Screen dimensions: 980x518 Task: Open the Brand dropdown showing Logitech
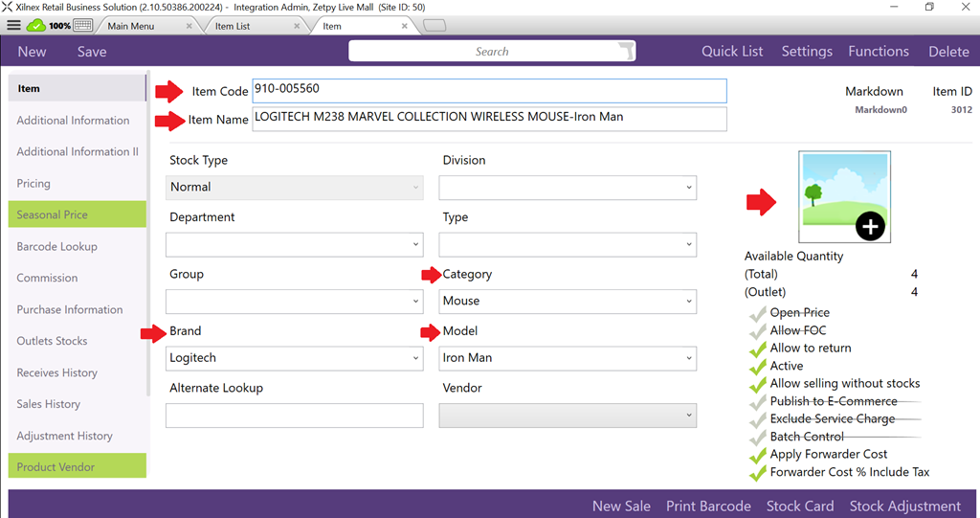[295, 358]
